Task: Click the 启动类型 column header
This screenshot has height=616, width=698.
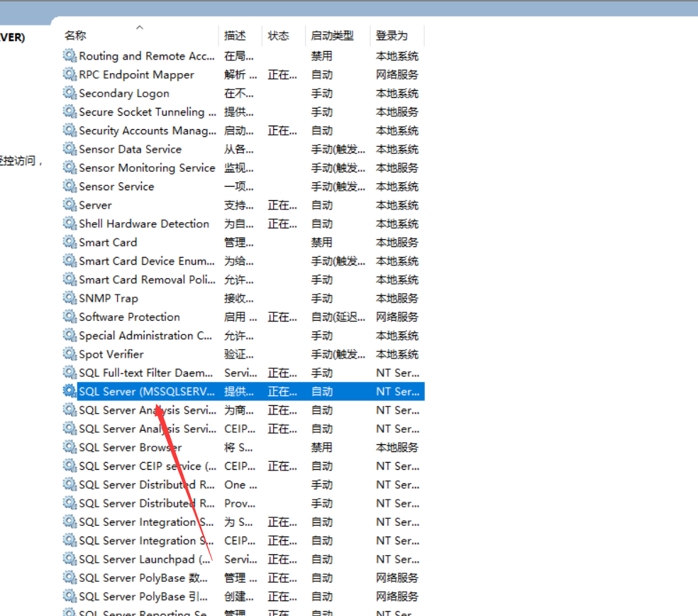Action: [x=332, y=35]
